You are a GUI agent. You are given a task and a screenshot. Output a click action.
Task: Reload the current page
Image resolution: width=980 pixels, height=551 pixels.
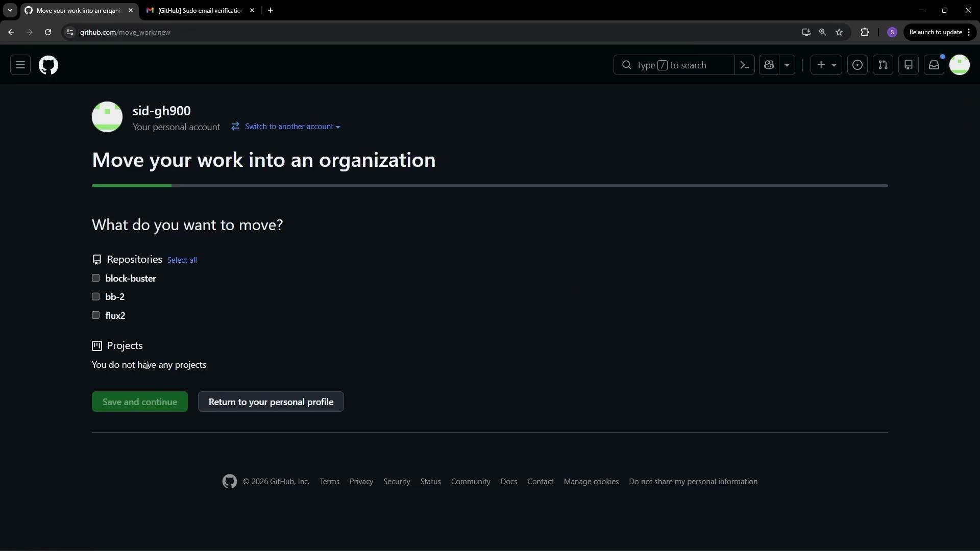pos(48,32)
